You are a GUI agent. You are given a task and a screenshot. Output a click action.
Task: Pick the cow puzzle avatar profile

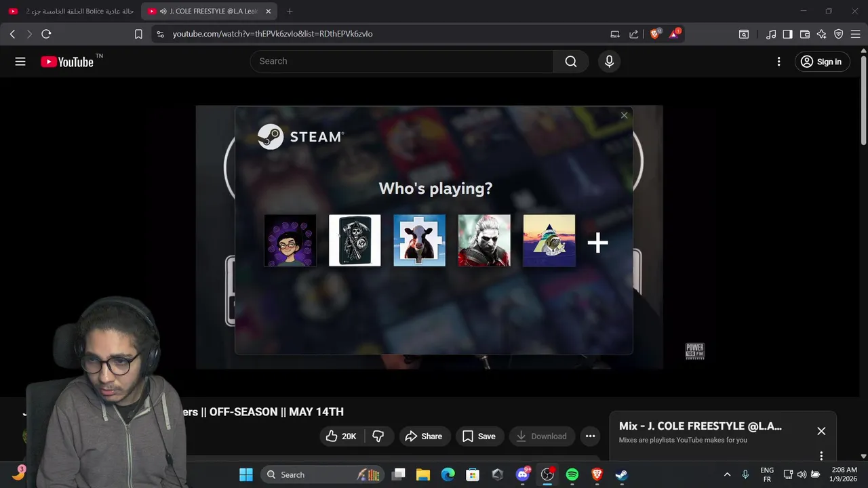click(420, 241)
